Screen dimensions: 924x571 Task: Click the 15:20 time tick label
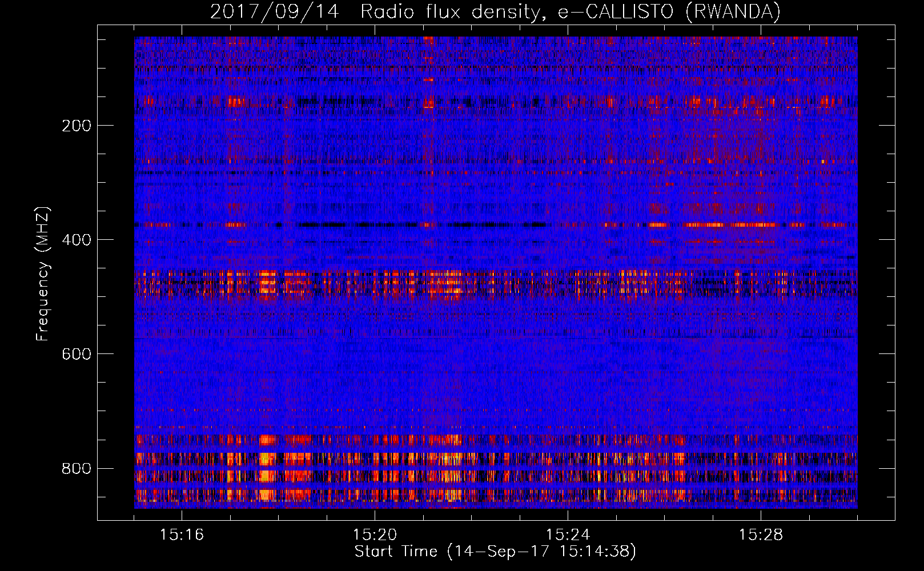(x=375, y=534)
